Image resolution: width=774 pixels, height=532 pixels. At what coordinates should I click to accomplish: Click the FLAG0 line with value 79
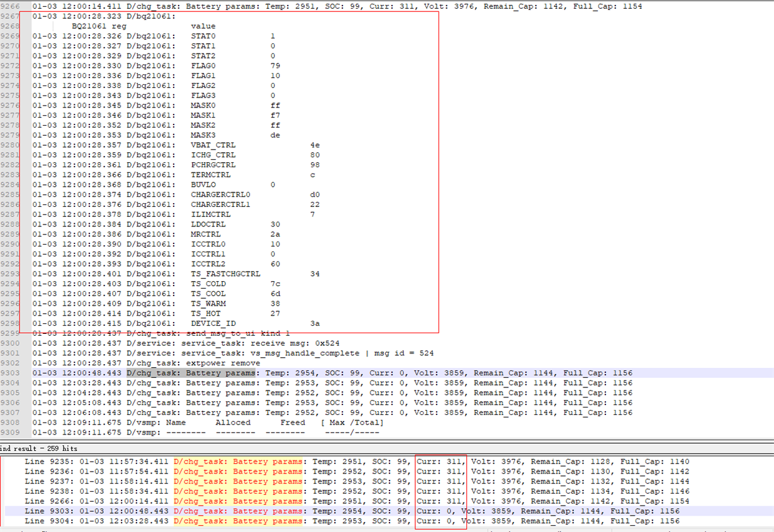(x=156, y=66)
